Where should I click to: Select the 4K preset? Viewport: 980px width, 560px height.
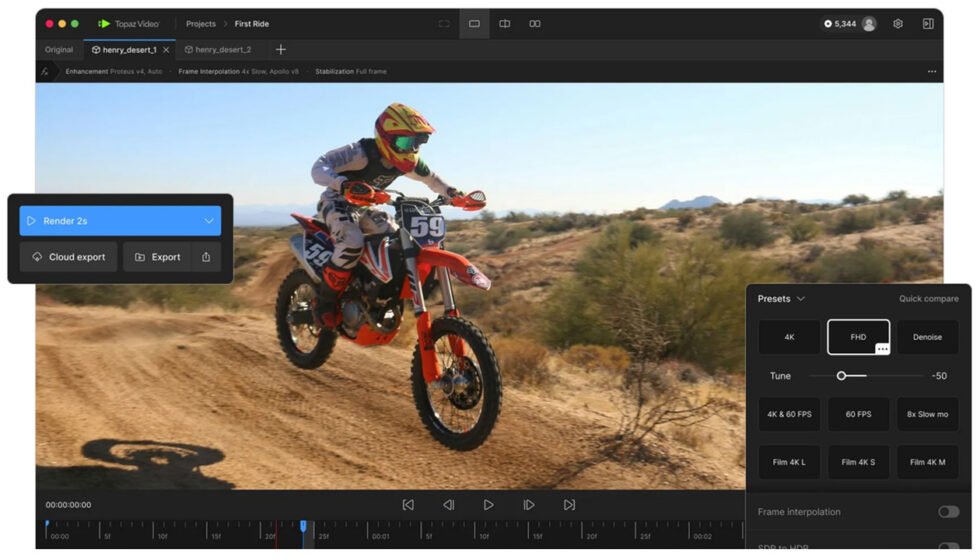[x=789, y=337]
